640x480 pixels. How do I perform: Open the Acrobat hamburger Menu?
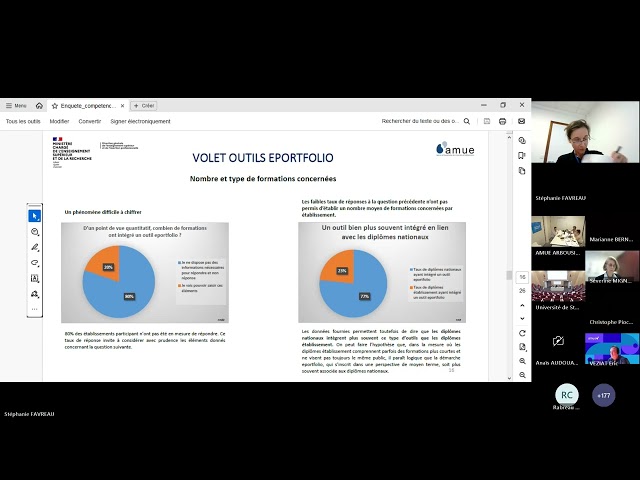coord(16,106)
